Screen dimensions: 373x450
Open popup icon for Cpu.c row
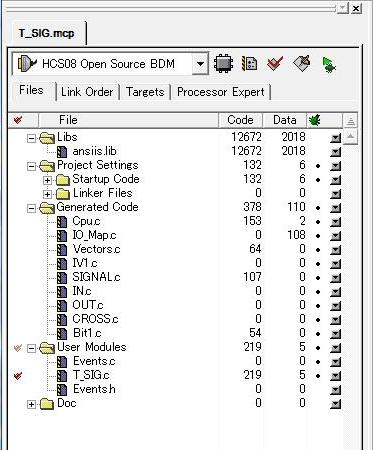click(336, 221)
